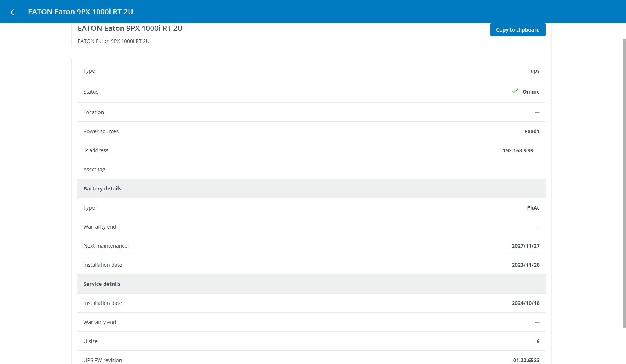This screenshot has width=626, height=364.
Task: Click the Location row label
Action: (x=94, y=112)
